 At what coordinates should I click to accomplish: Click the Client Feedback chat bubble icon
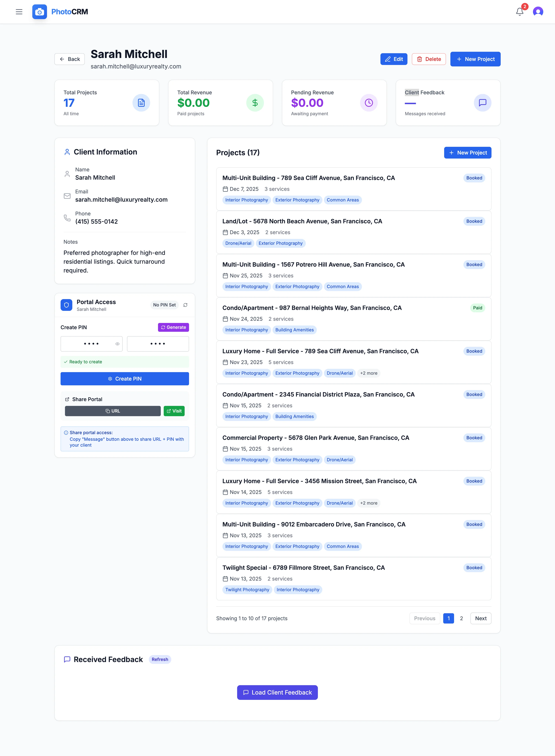(483, 103)
